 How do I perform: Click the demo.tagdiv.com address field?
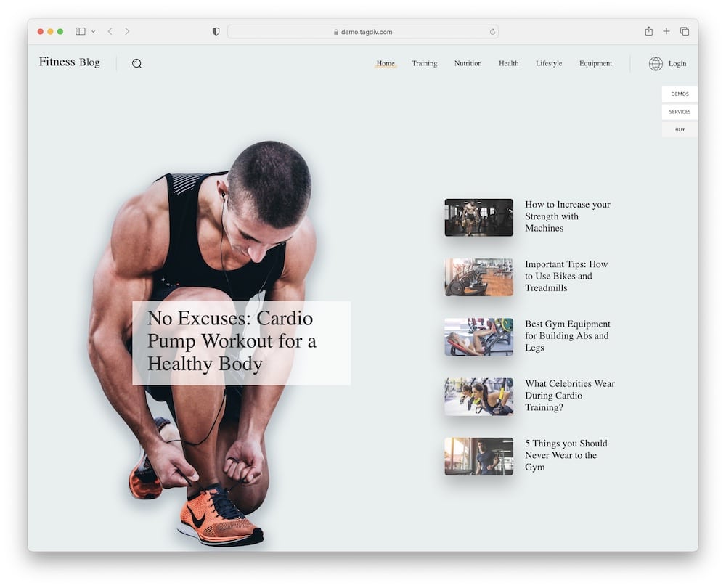pos(363,32)
